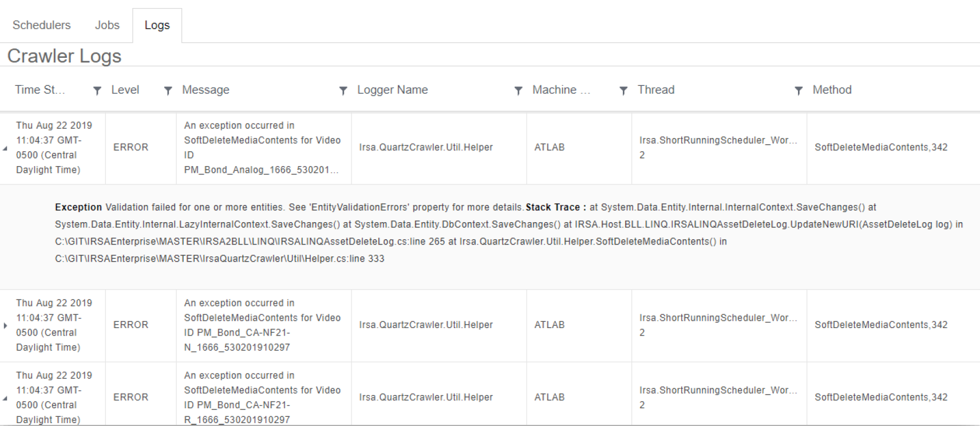Click SoftDeleteMediaContents,342 in the CA-NF21-N row
The width and height of the screenshot is (980, 426).
(x=881, y=325)
